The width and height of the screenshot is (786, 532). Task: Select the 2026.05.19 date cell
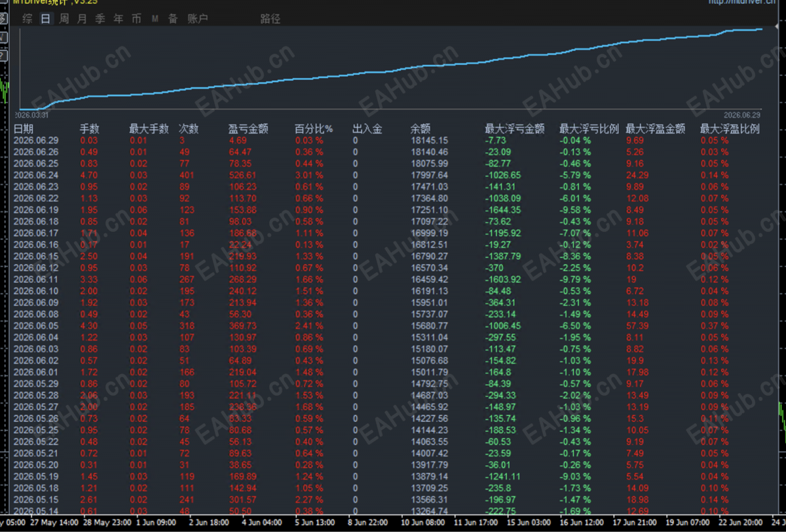(36, 477)
